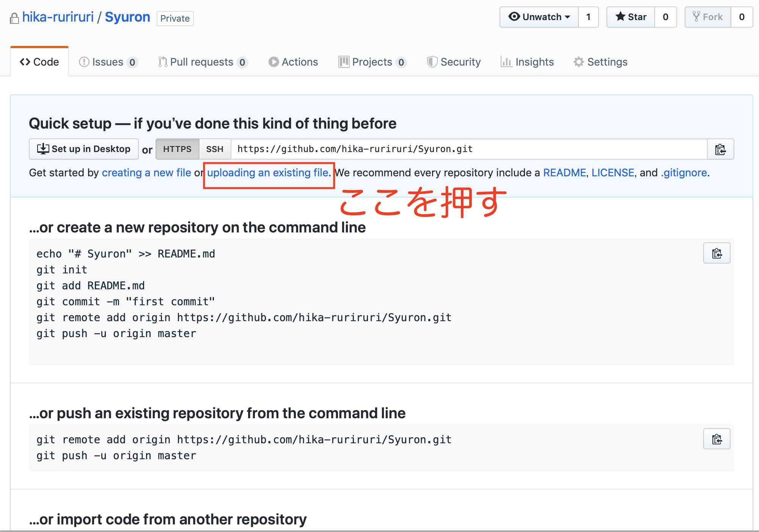This screenshot has height=532, width=759.
Task: Copy the create-new-repository command block
Action: tap(716, 253)
